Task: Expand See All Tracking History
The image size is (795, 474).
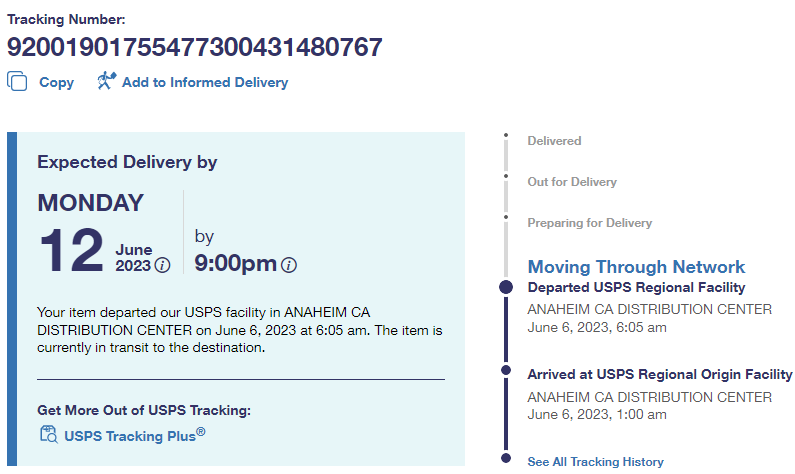Action: (595, 461)
